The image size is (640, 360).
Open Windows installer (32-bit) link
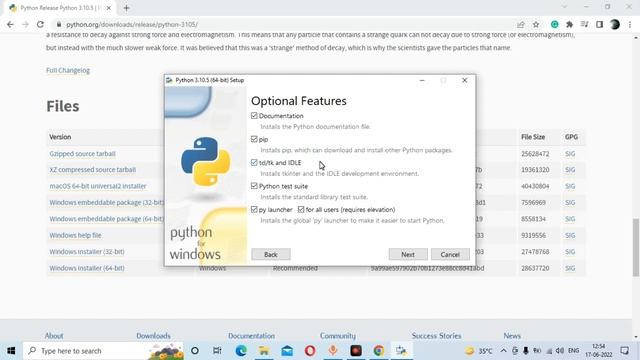(x=87, y=252)
